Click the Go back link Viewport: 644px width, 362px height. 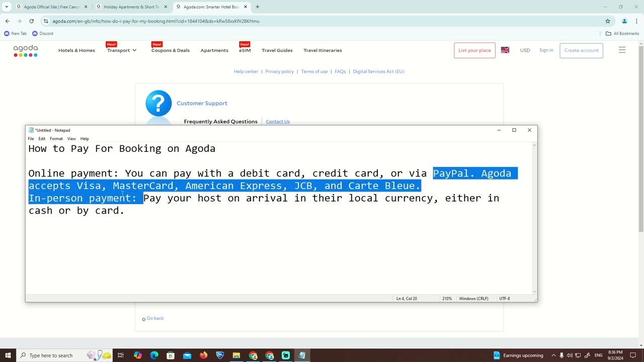[x=155, y=318]
